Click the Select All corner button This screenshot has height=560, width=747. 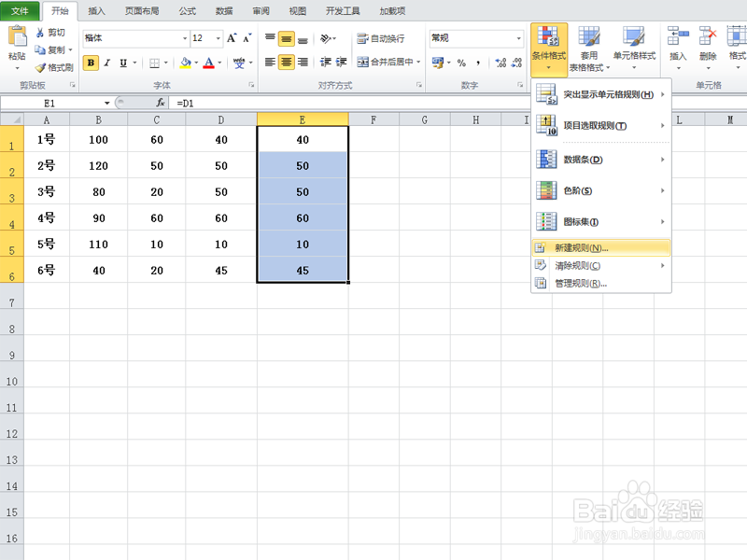click(x=12, y=119)
